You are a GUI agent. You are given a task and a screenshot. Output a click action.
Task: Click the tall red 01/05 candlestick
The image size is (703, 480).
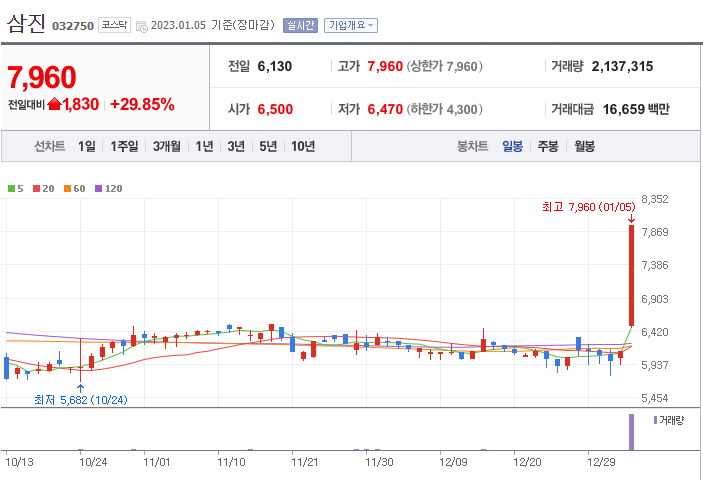631,276
